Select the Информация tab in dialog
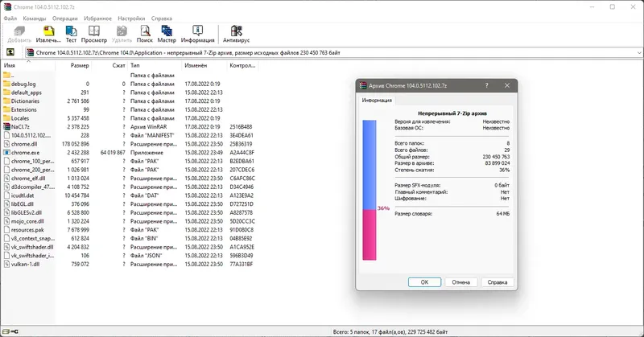The height and width of the screenshot is (337, 644). click(377, 101)
